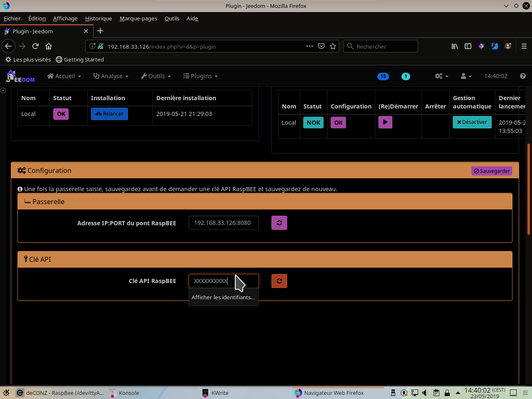The image size is (532, 399).
Task: Click the page vertical scrollbar
Action: coord(529,189)
